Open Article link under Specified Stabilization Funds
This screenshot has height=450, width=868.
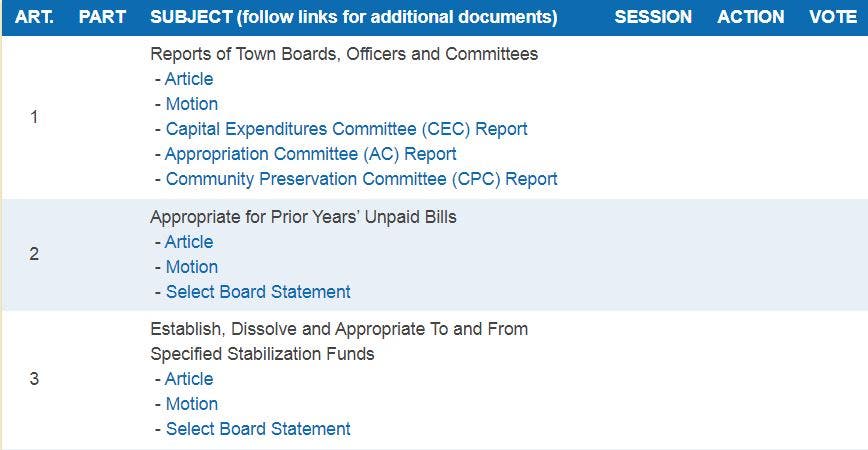coord(189,379)
